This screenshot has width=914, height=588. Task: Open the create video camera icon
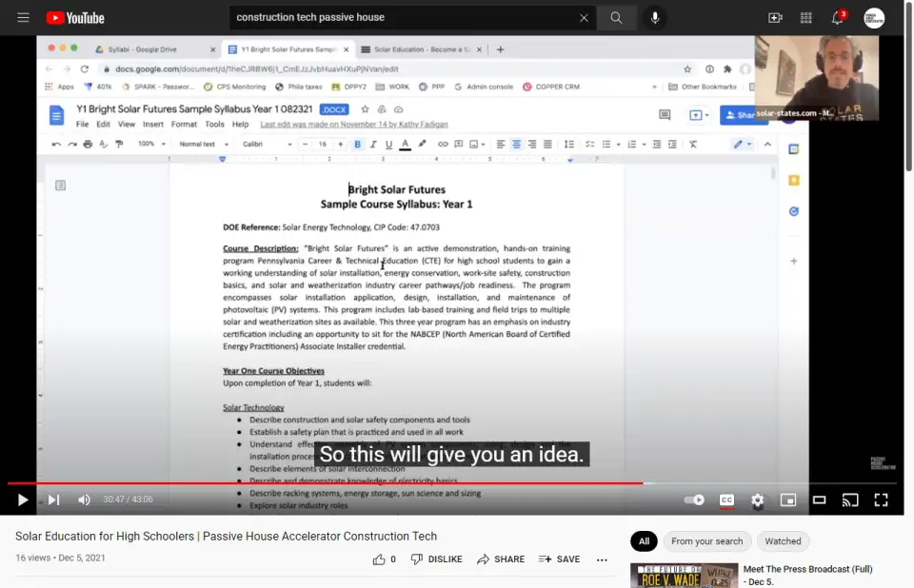coord(775,18)
